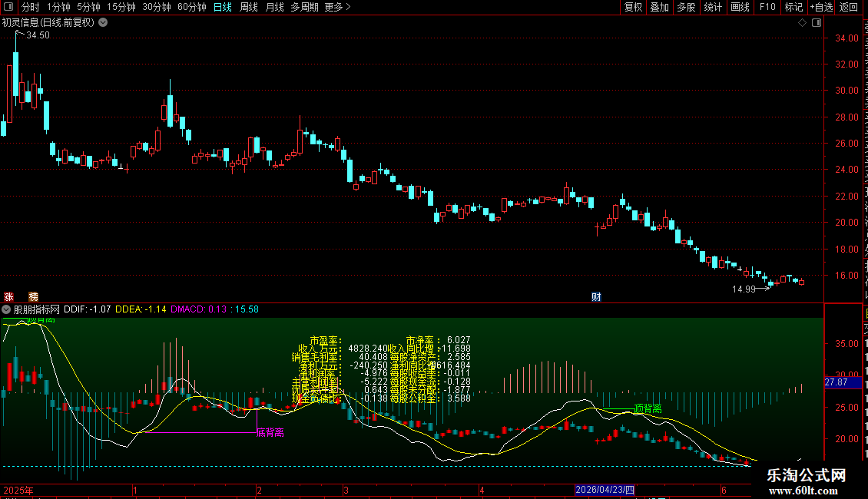Click the diamond marker icon above the chart
Viewport: 868px width, 499px height.
point(802,23)
